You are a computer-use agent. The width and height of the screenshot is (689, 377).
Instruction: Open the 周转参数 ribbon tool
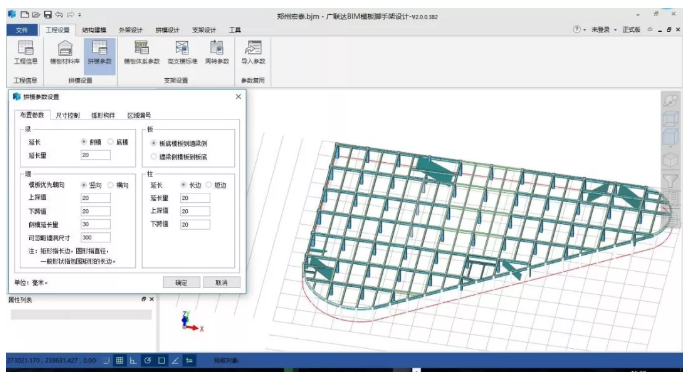coord(217,53)
